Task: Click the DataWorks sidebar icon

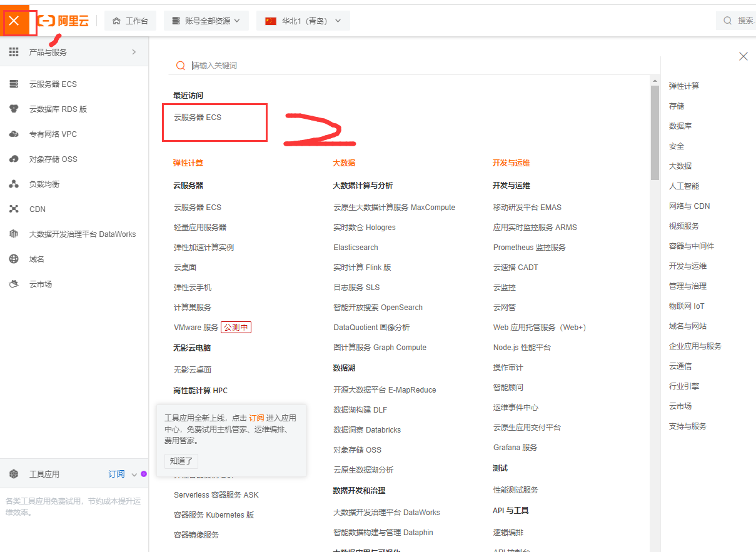Action: [14, 234]
